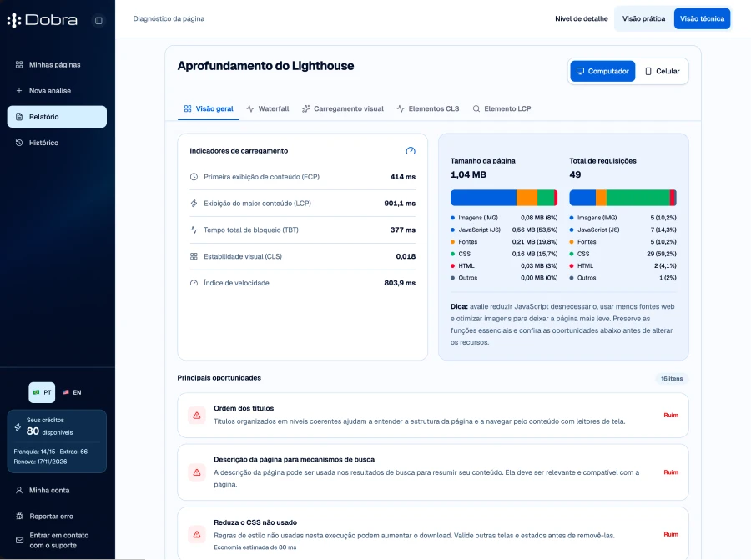The image size is (751, 560).
Task: Select the Visão técnica detail level
Action: [x=702, y=18]
